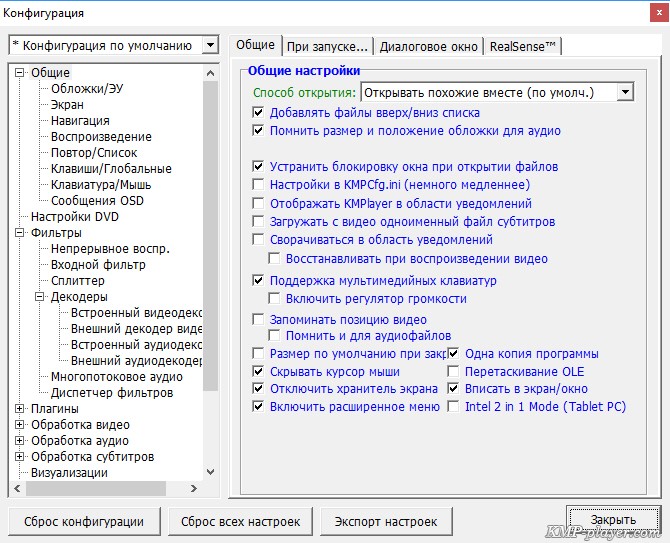
Task: Select "Встроенный видеодекс" tree item
Action: click(136, 313)
